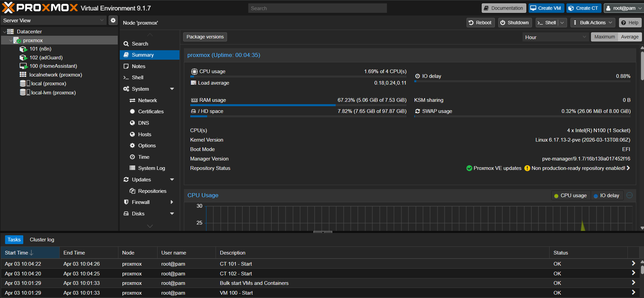Select the Summary menu item
644x298 pixels.
click(149, 55)
